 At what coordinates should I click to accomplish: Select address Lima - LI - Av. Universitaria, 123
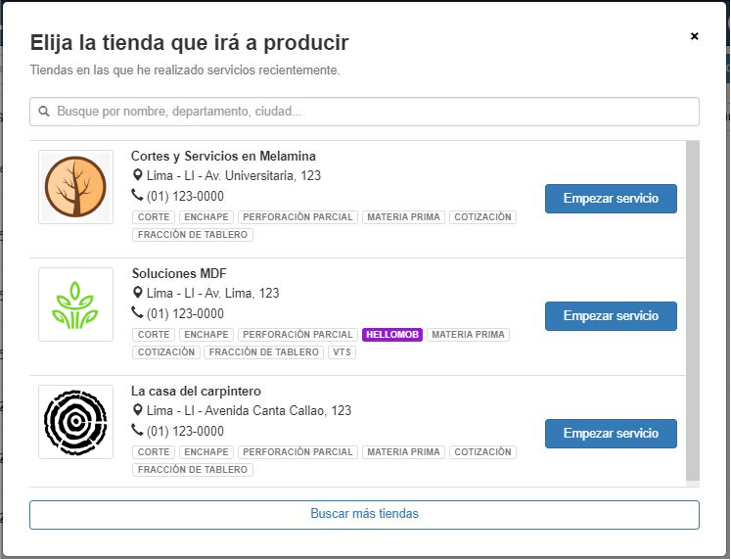click(234, 176)
